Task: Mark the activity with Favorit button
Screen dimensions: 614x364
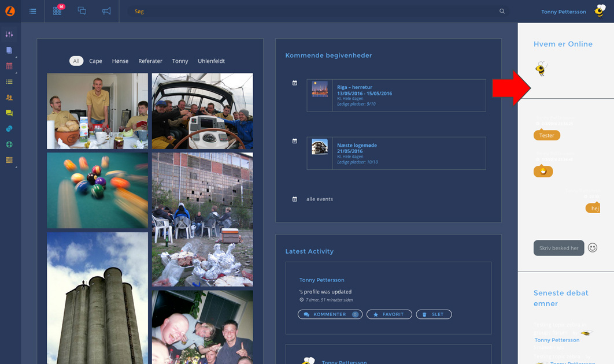Action: click(389, 314)
